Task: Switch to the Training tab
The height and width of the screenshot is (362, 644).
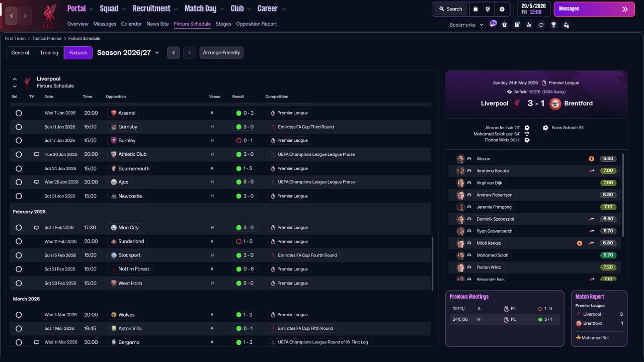Action: (49, 53)
